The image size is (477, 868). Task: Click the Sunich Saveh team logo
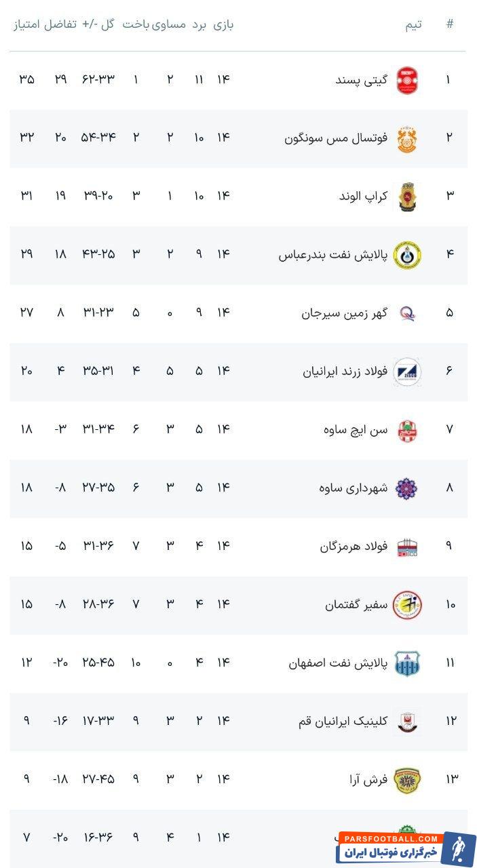point(406,430)
